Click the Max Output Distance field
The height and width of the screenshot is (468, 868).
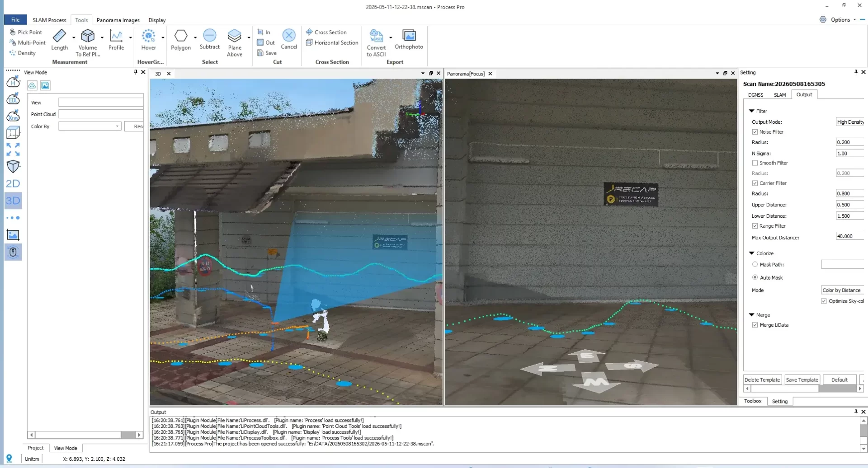(850, 236)
